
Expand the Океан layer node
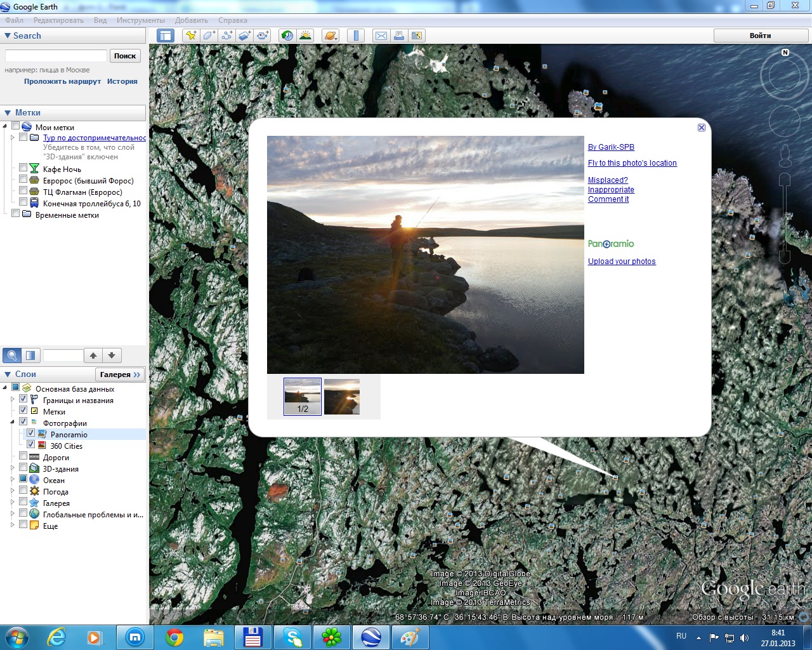point(13,479)
